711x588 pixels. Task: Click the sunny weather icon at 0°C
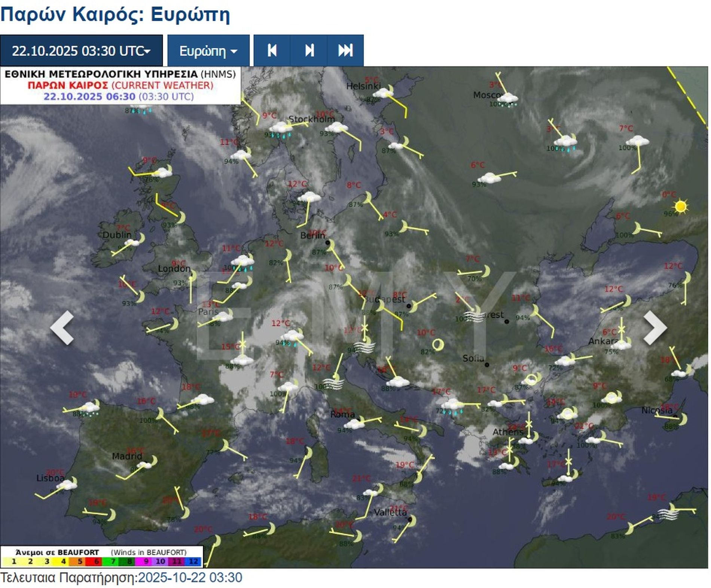(680, 207)
